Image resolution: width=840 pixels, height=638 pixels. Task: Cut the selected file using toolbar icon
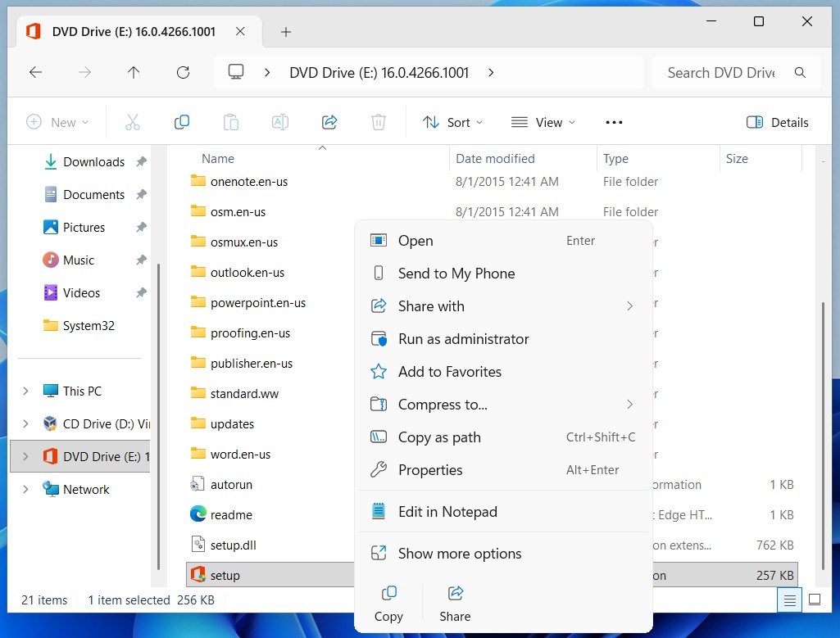133,121
